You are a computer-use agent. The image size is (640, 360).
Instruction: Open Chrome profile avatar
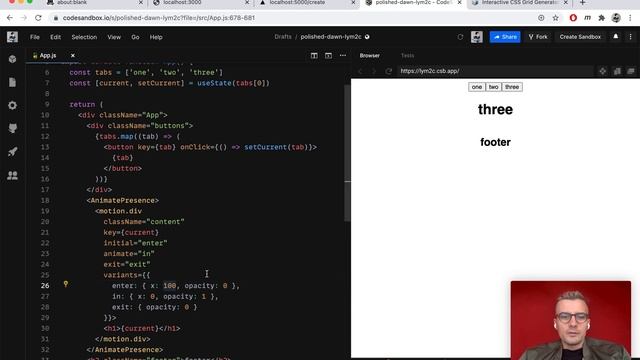(616, 18)
